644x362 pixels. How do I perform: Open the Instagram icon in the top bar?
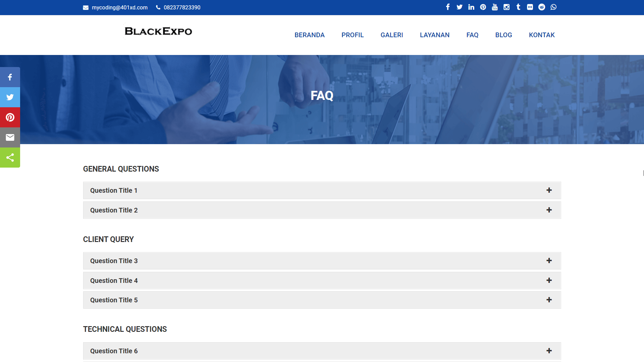506,7
